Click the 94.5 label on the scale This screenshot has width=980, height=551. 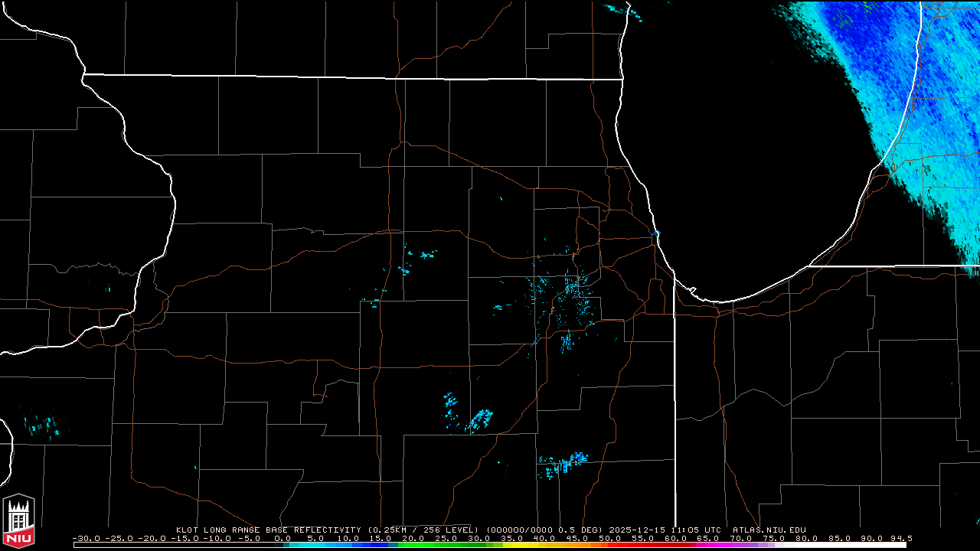[x=900, y=538]
